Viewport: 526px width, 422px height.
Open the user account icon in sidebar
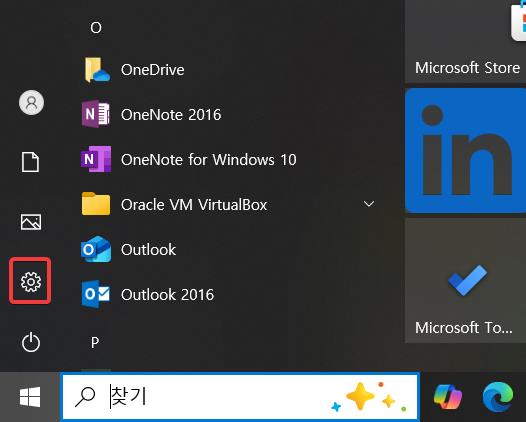point(31,102)
